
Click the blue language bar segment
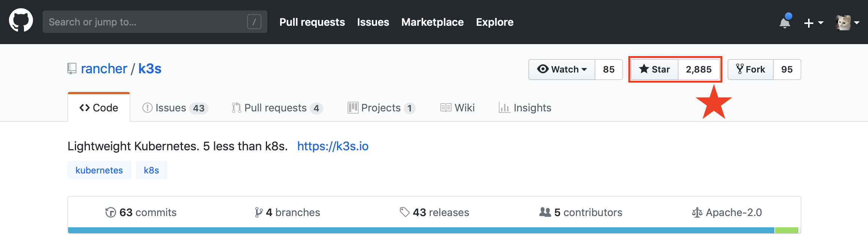click(421, 230)
